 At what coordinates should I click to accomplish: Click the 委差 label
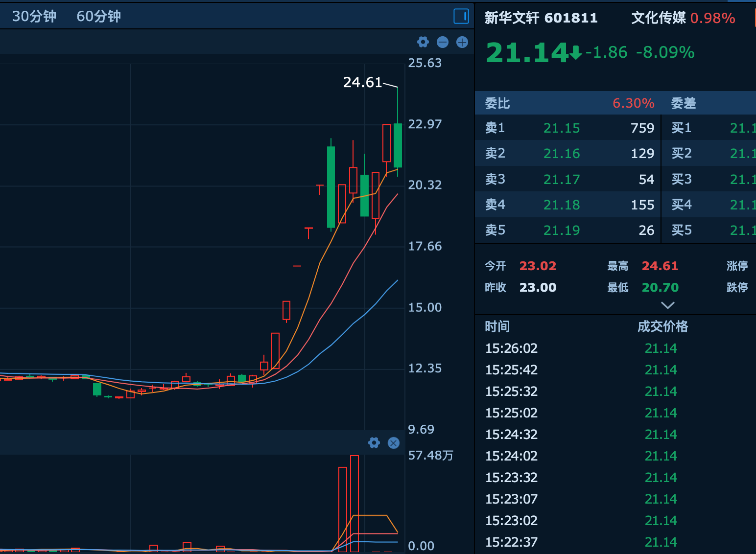[684, 103]
